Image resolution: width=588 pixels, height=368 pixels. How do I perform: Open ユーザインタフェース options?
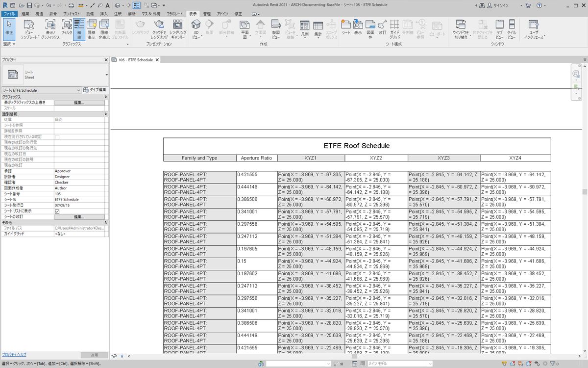(x=534, y=29)
